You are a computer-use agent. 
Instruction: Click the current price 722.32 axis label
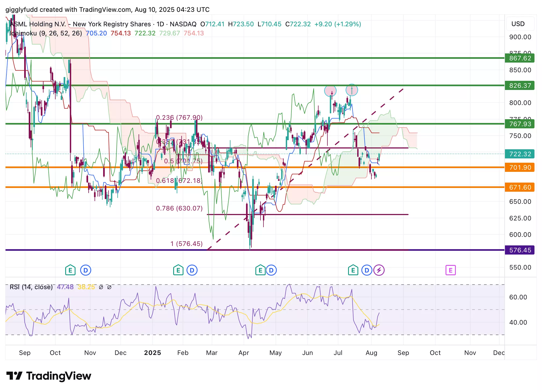click(520, 154)
